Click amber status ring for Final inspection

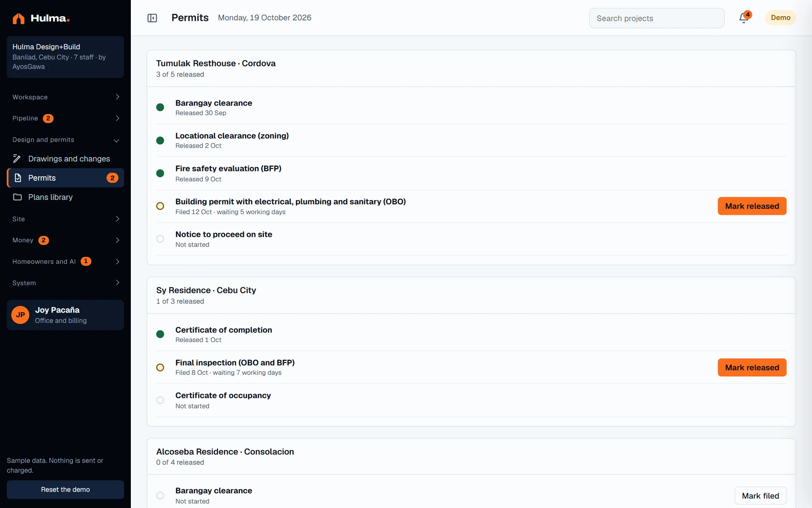coord(160,368)
